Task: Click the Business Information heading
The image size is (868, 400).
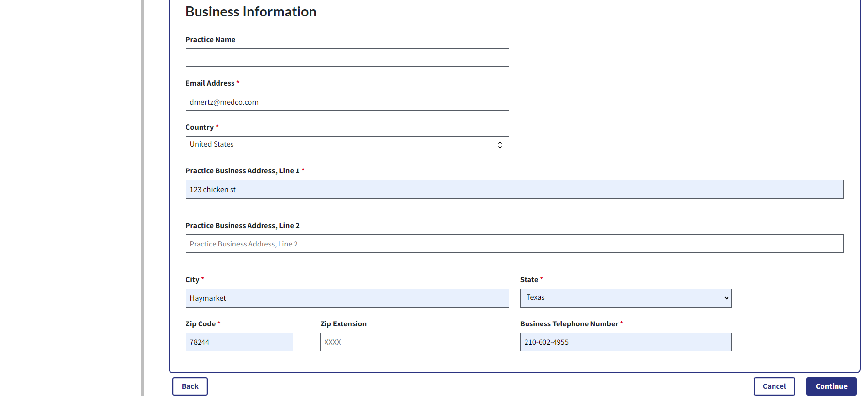Action: [251, 12]
